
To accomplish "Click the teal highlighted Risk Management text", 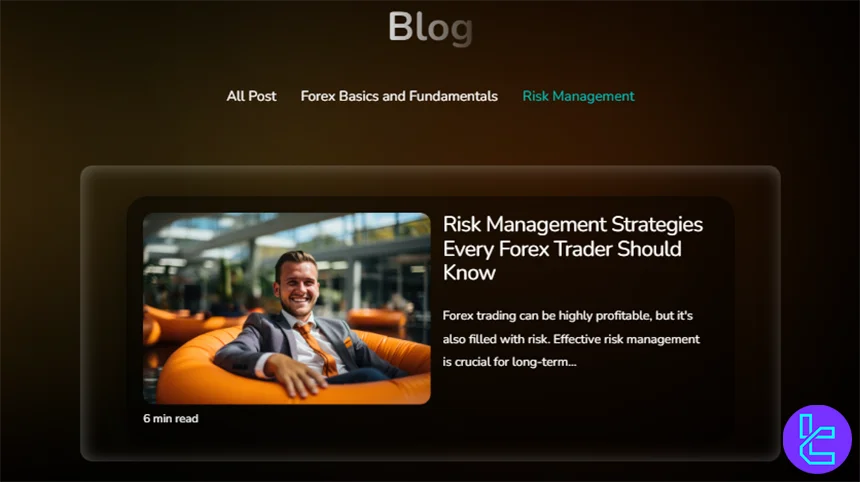I will click(578, 96).
